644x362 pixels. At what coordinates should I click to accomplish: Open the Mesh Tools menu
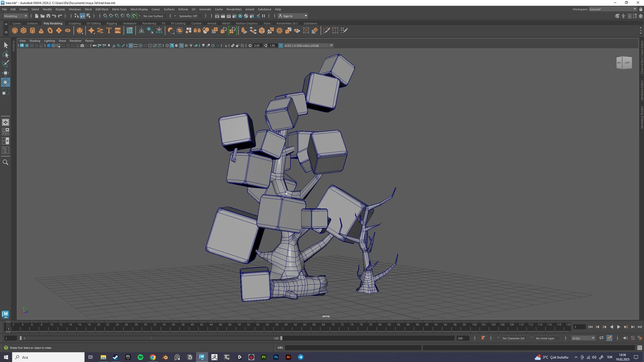point(119,9)
